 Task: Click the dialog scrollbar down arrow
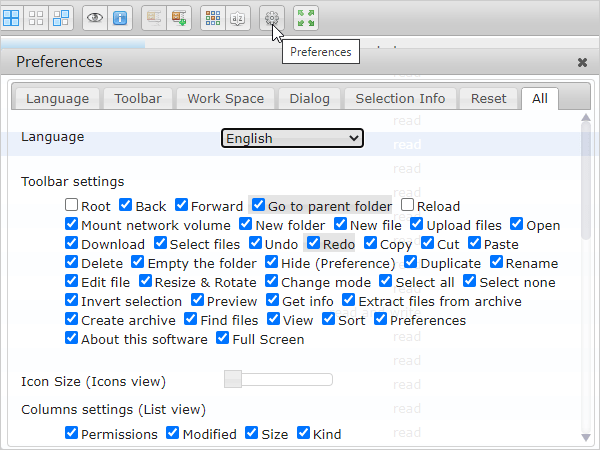(x=586, y=437)
